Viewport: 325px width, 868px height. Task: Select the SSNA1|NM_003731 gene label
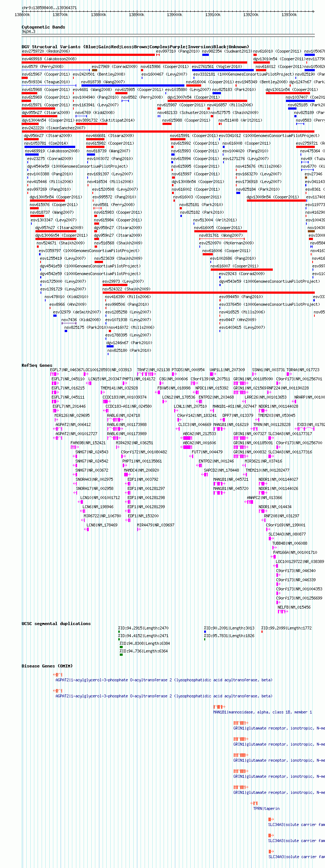268,370
